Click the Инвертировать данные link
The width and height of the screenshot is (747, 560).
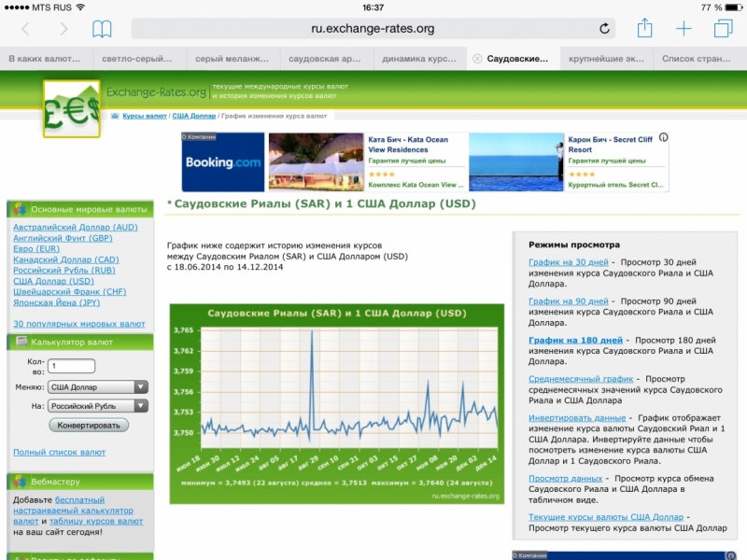pyautogui.click(x=576, y=418)
